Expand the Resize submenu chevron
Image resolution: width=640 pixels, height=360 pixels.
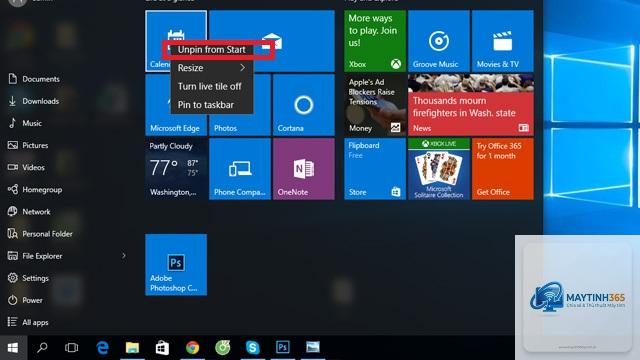pos(242,68)
